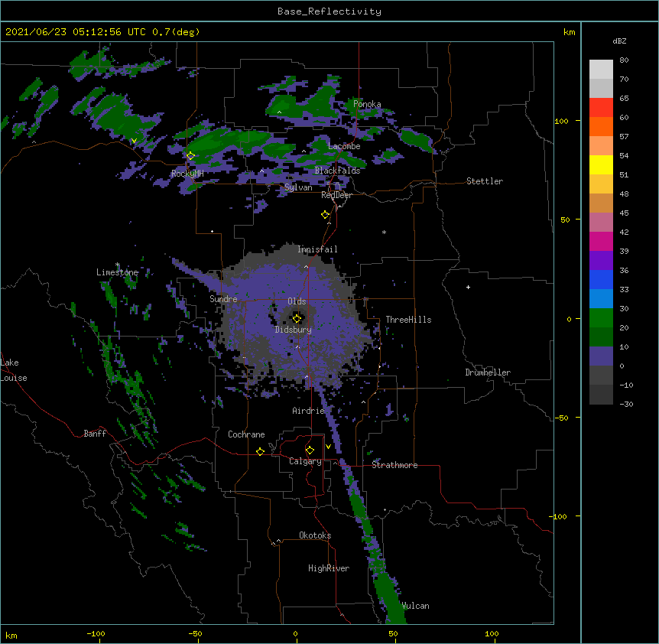The height and width of the screenshot is (644, 659).
Task: Click the yellow diamond marker below Cochrane
Action: (260, 451)
